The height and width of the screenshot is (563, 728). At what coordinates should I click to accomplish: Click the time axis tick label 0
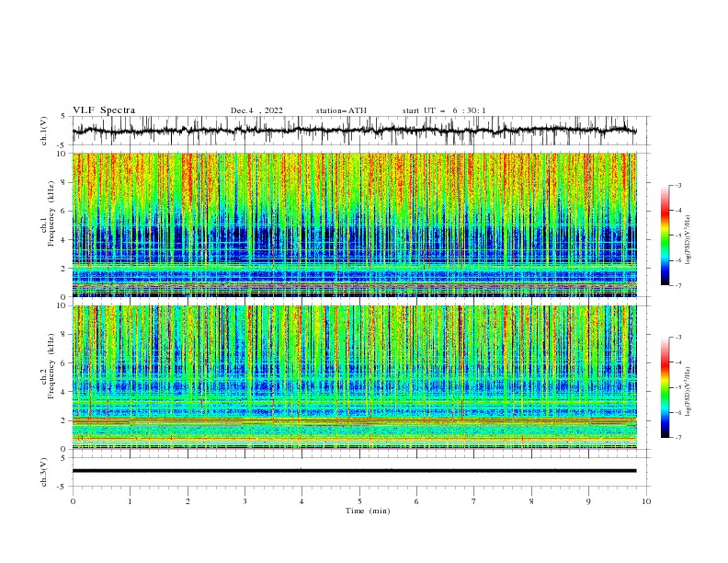coord(73,501)
